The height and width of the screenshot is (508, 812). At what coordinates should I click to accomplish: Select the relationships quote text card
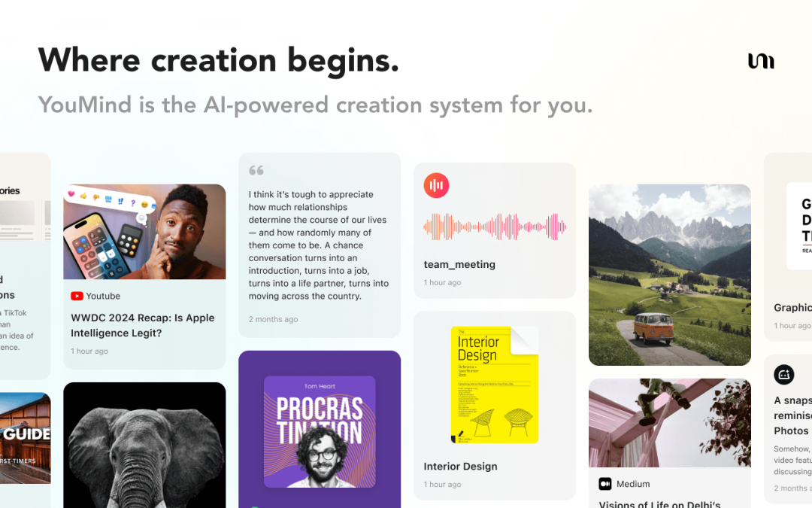(x=320, y=245)
